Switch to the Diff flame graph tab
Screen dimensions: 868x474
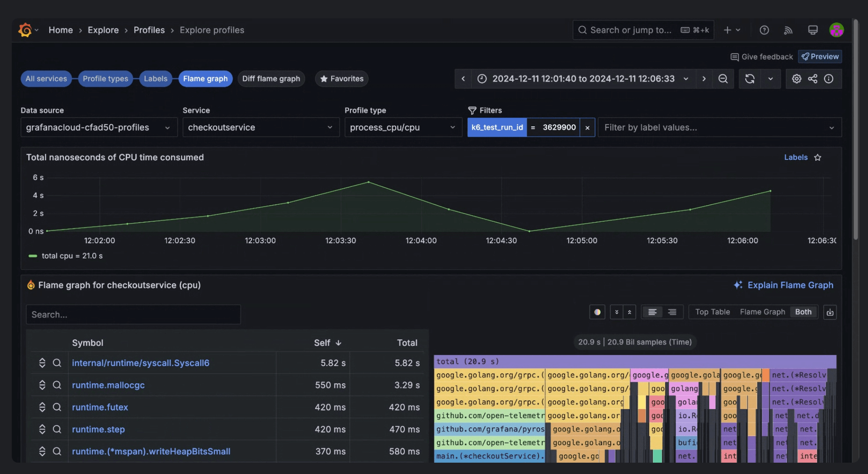click(x=271, y=78)
